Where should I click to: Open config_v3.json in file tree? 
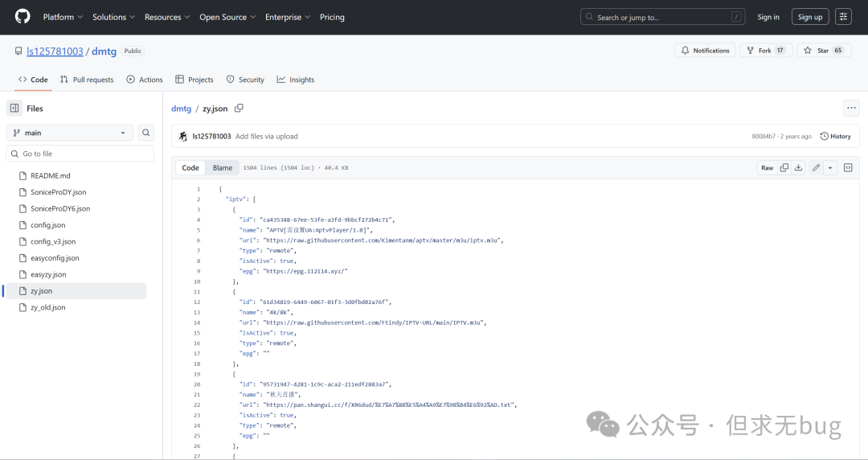click(53, 241)
